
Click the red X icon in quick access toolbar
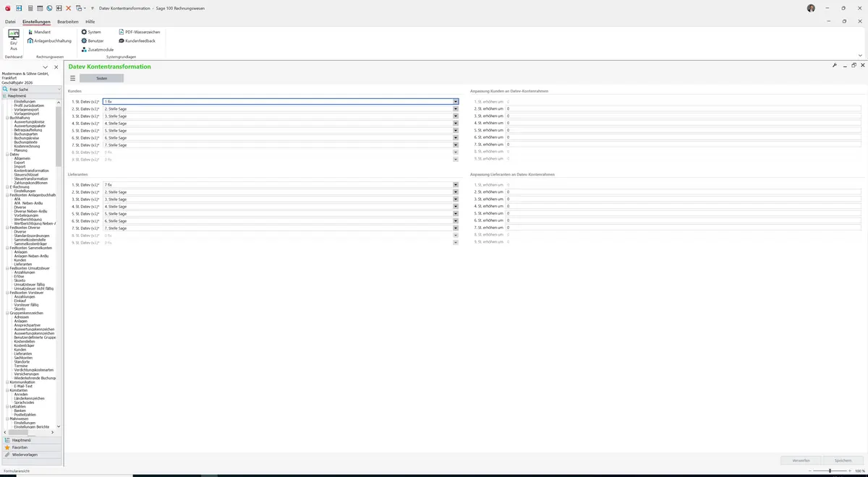[69, 8]
